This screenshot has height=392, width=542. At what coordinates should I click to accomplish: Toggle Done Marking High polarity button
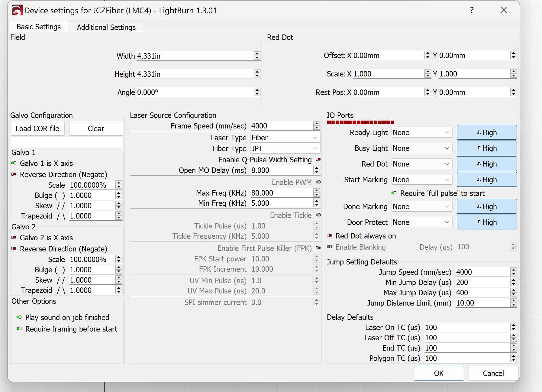tap(487, 206)
